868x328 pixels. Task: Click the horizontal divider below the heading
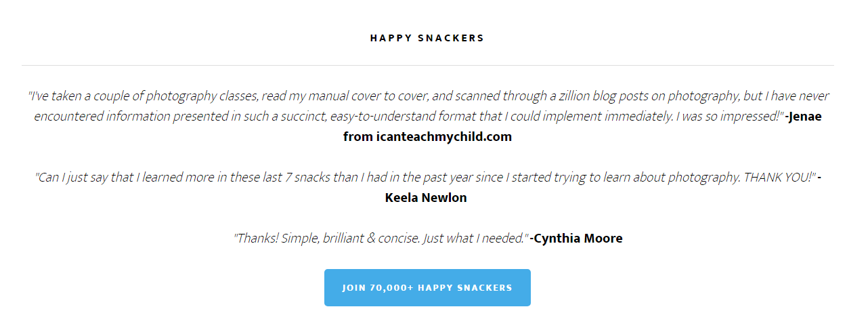pyautogui.click(x=427, y=66)
